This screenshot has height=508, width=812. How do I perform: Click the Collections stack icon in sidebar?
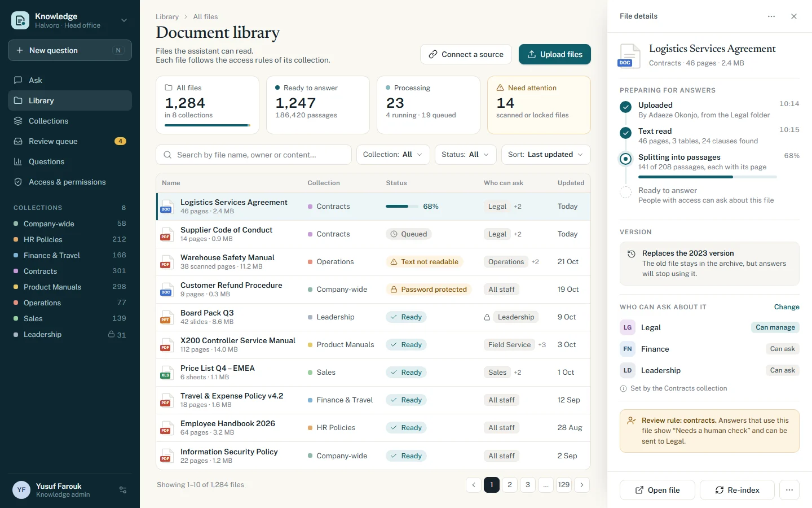pyautogui.click(x=18, y=121)
